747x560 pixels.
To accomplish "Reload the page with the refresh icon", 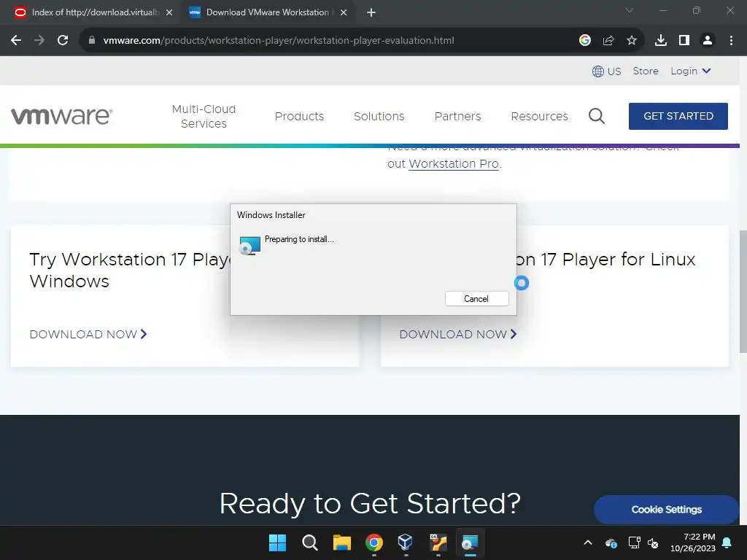I will 63,41.
